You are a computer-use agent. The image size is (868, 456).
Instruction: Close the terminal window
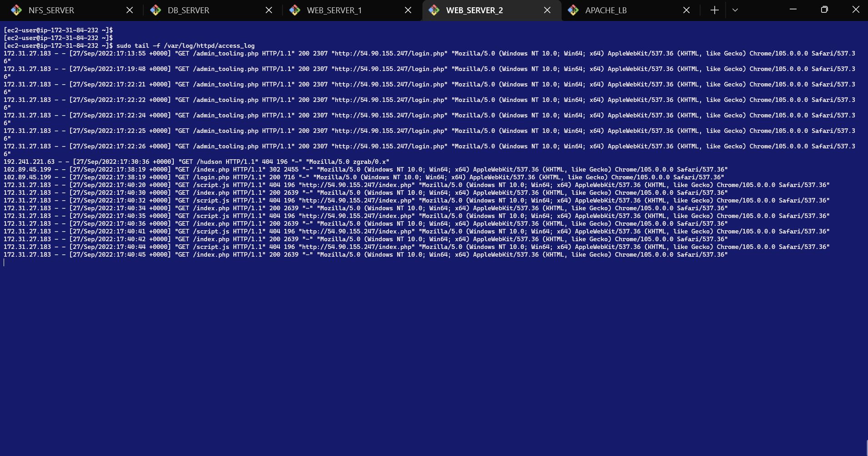[855, 10]
